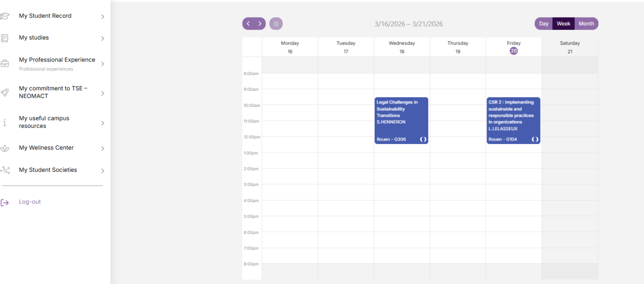
Task: Click the Log-out link
Action: click(x=29, y=202)
